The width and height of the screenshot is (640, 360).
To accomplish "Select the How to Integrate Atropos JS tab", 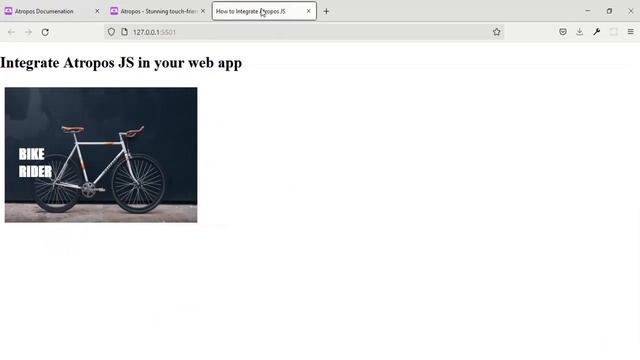I will 264,11.
